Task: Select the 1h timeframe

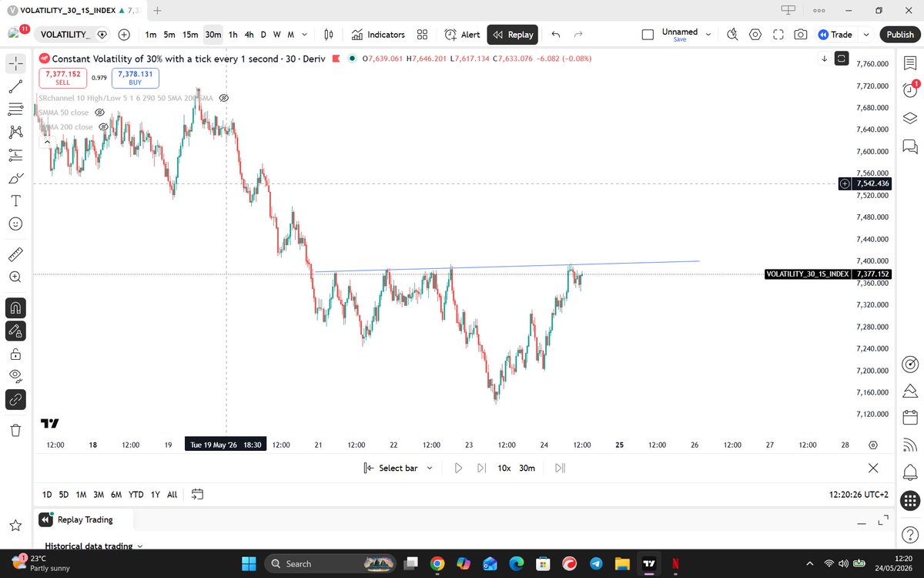Action: tap(233, 35)
